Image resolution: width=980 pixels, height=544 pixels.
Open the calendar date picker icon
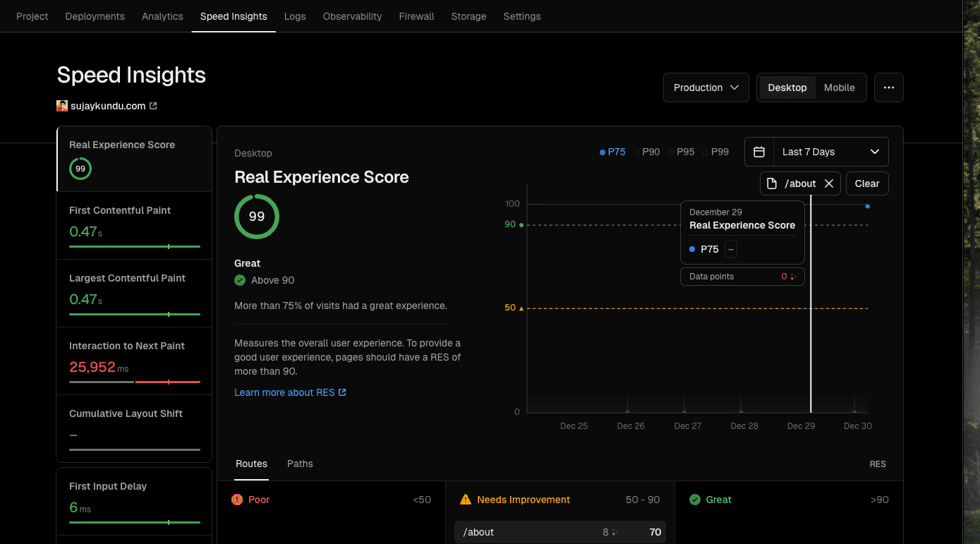click(759, 152)
